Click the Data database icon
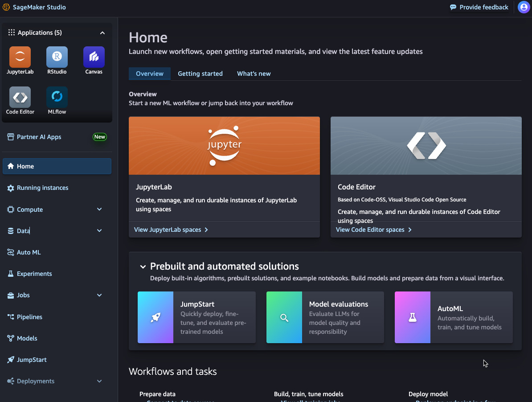Image resolution: width=532 pixels, height=402 pixels. point(11,231)
